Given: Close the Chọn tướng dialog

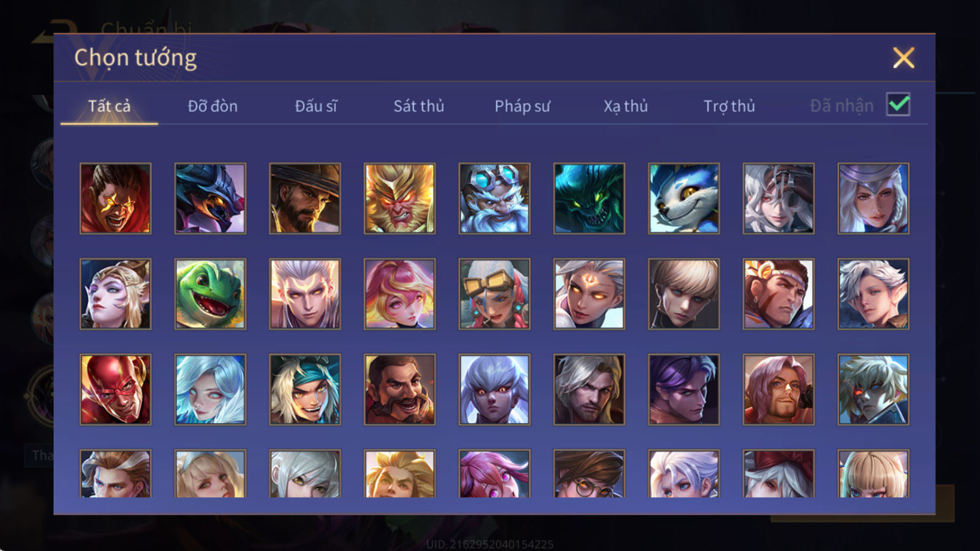Looking at the screenshot, I should (x=903, y=58).
